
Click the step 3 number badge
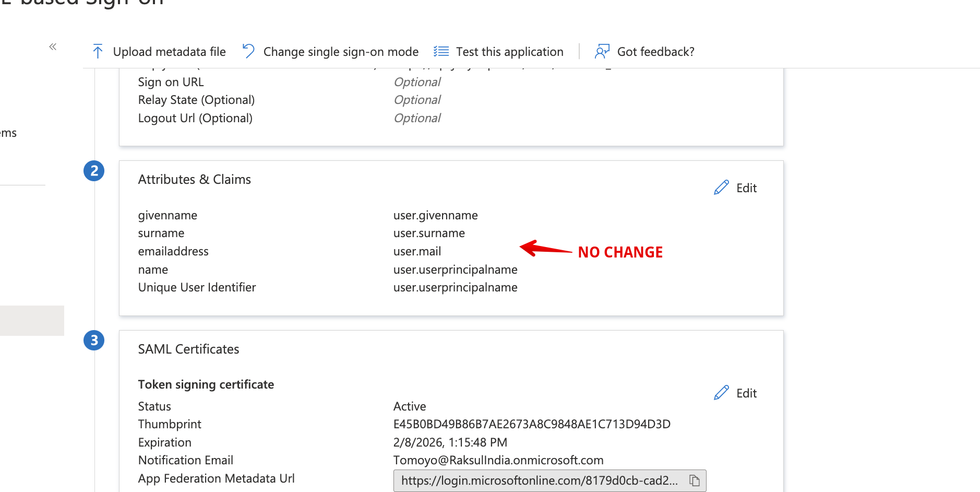pos(94,341)
